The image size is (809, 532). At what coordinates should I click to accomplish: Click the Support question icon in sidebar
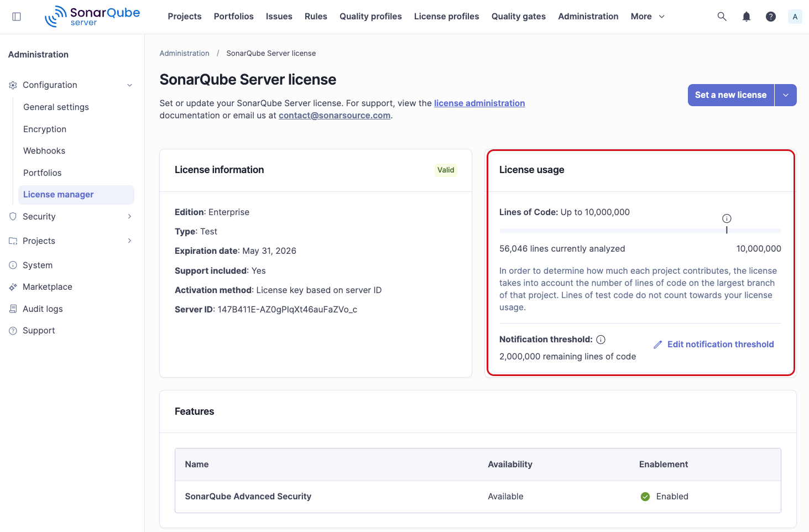pos(13,331)
